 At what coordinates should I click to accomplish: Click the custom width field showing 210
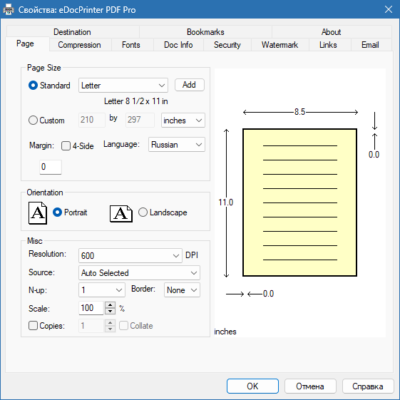pyautogui.click(x=92, y=120)
